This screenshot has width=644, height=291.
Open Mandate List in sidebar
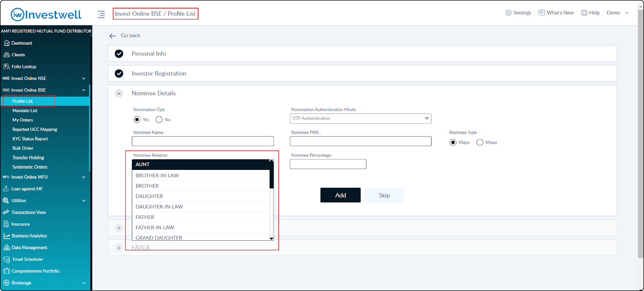click(25, 111)
